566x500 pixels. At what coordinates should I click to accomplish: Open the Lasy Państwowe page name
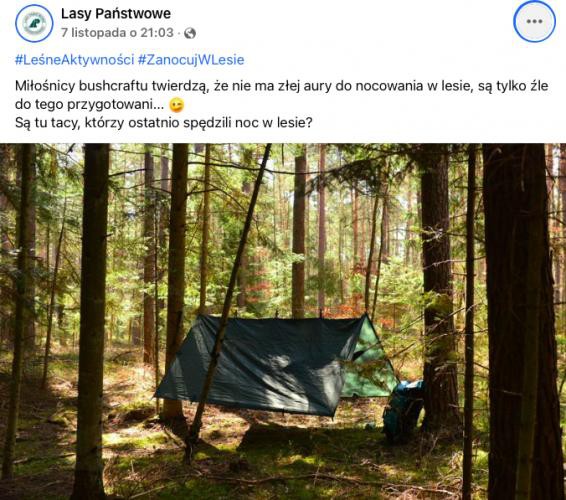pyautogui.click(x=116, y=14)
